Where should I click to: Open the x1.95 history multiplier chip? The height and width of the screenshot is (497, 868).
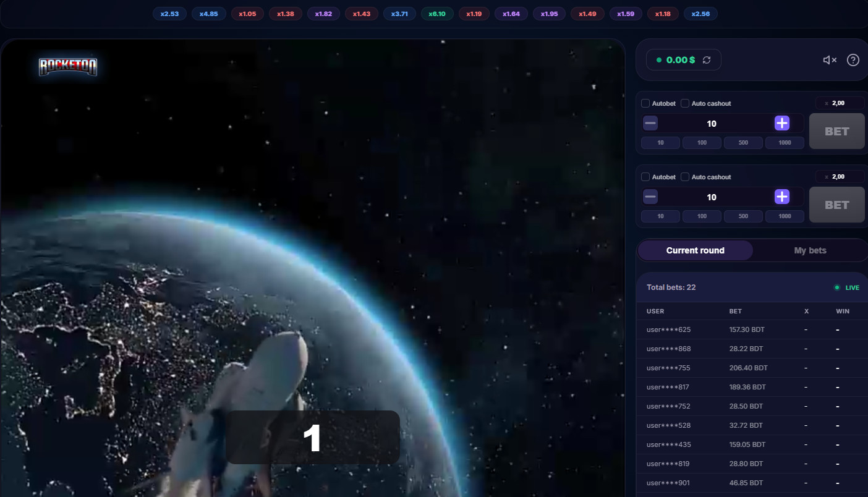[x=550, y=14]
